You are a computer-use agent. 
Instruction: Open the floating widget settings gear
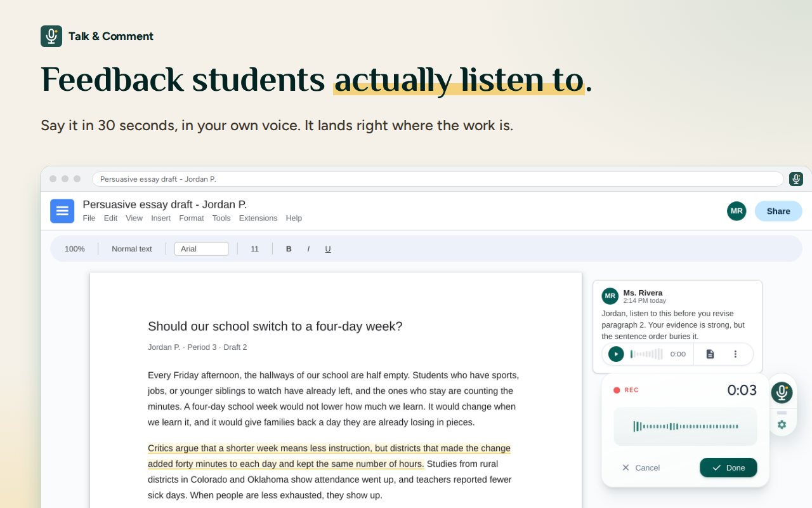[782, 425]
